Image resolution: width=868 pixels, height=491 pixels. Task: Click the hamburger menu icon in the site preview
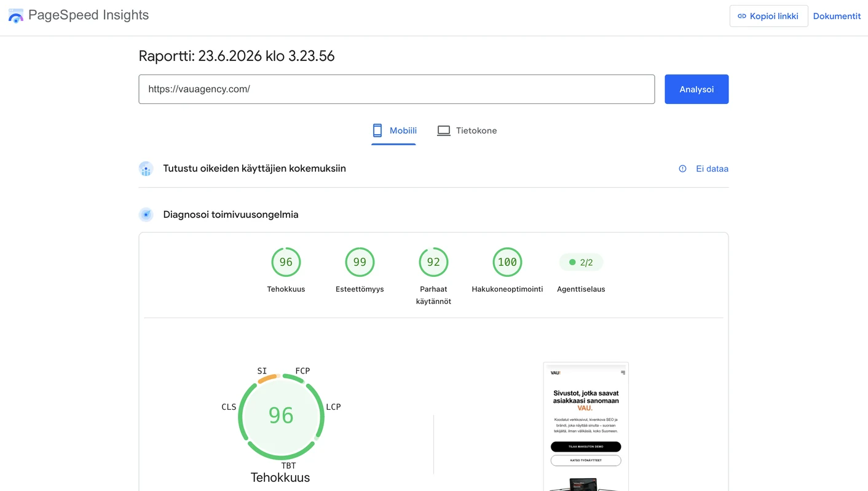pos(623,373)
